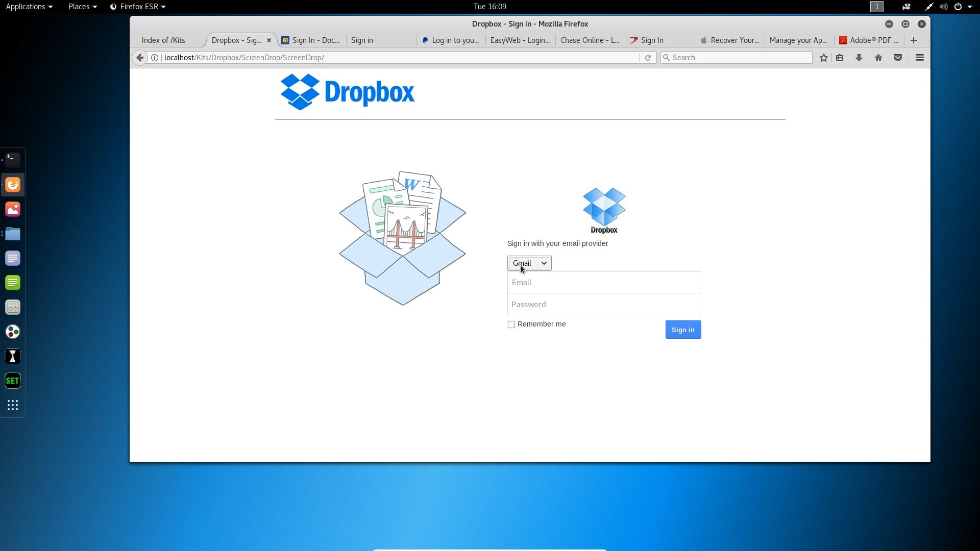Open the purple text editor dock icon
The image size is (980, 551).
coord(13,258)
